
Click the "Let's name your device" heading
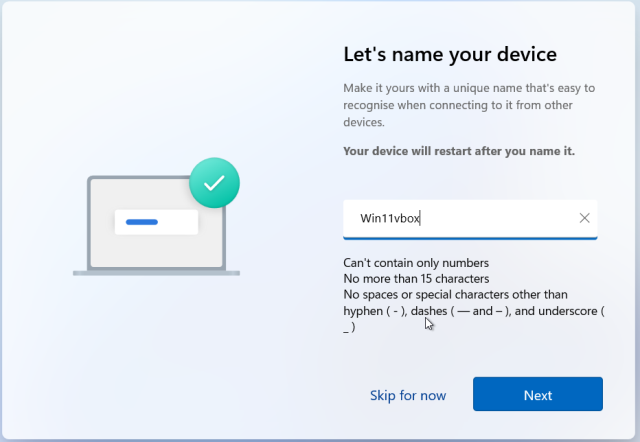(449, 54)
